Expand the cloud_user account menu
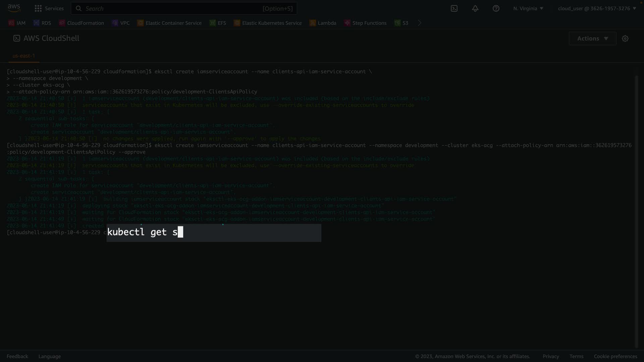Screen dimensions: 644x362 pyautogui.click(x=597, y=8)
